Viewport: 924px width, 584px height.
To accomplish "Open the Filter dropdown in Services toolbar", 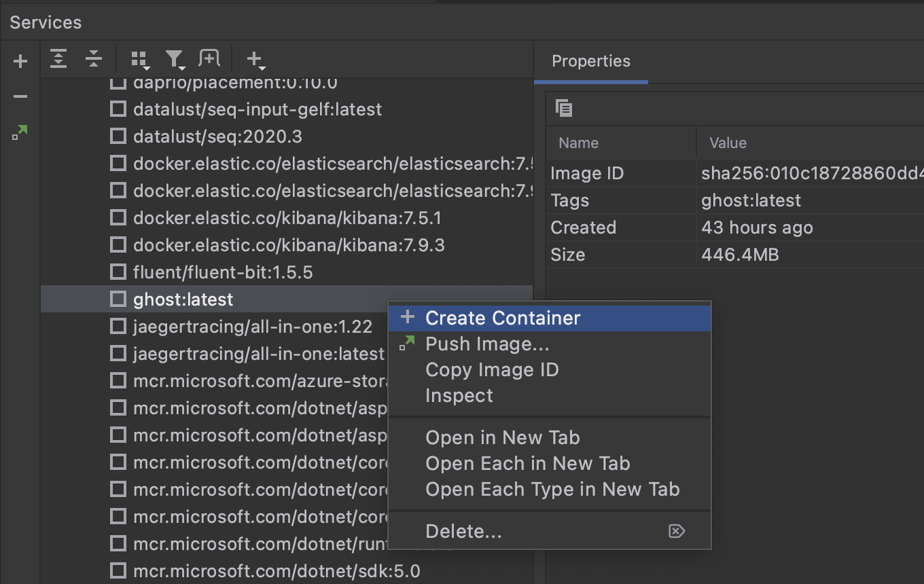I will [x=175, y=60].
